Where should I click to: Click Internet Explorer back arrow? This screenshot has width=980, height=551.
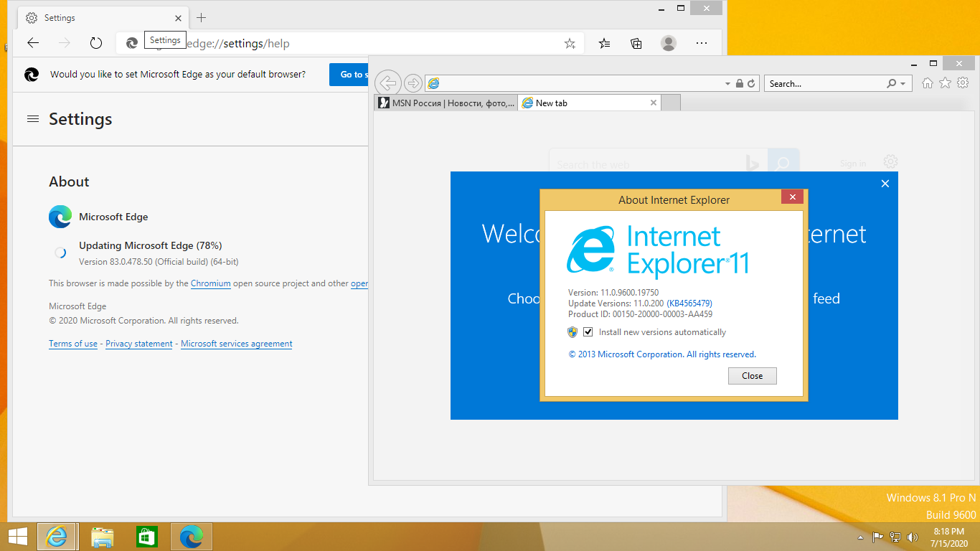pos(387,83)
